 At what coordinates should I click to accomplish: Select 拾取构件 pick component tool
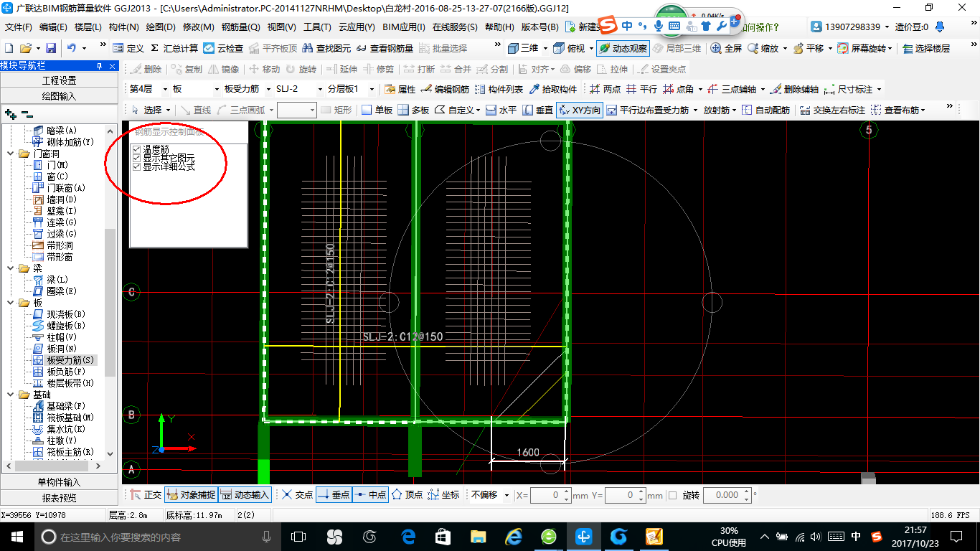(x=553, y=89)
